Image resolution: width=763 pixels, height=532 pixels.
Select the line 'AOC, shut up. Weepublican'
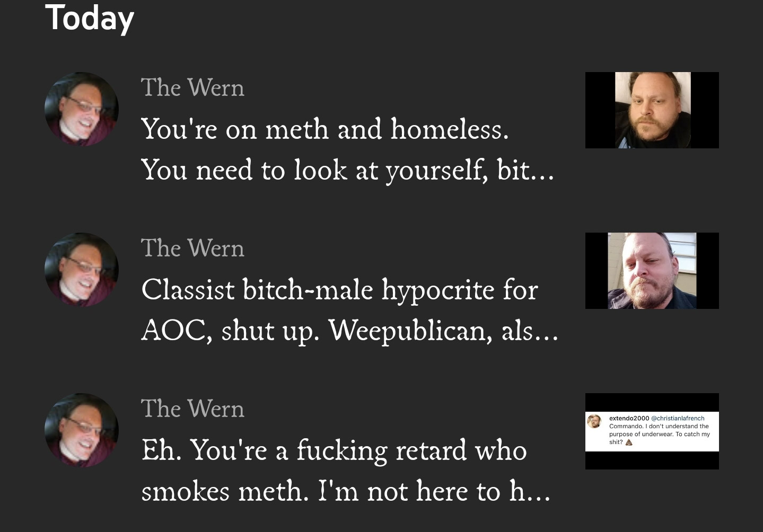tap(350, 331)
